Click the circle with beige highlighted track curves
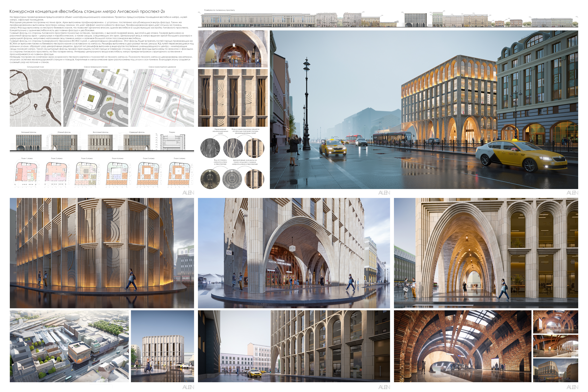Image resolution: width=588 pixels, height=392 pixels. point(233,148)
